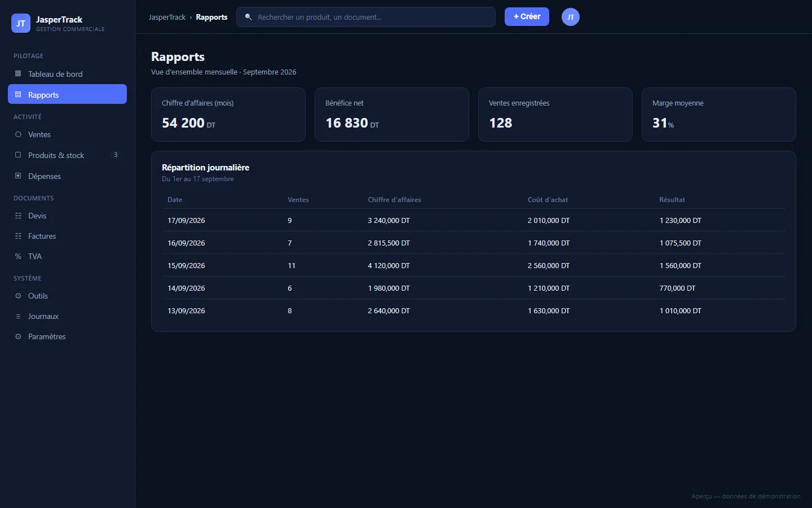Screen dimensions: 812x508
Task: Click the 14/09/2026 date cell
Action: [x=186, y=288]
